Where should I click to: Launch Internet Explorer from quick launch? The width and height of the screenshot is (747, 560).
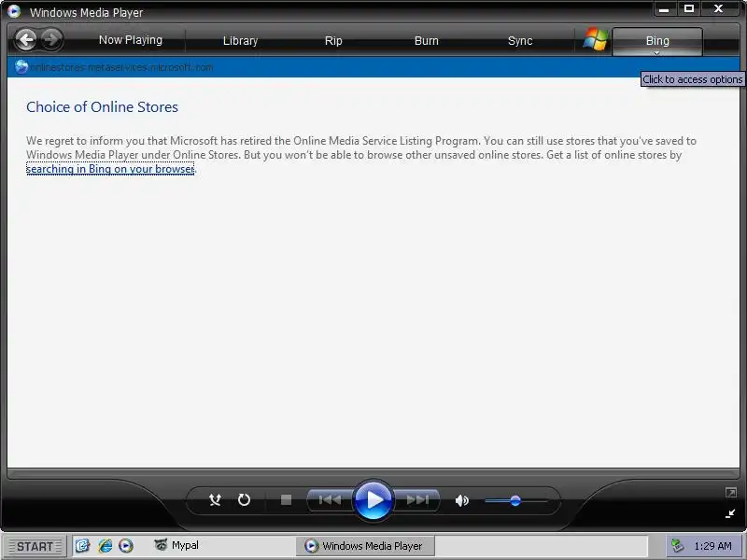105,545
